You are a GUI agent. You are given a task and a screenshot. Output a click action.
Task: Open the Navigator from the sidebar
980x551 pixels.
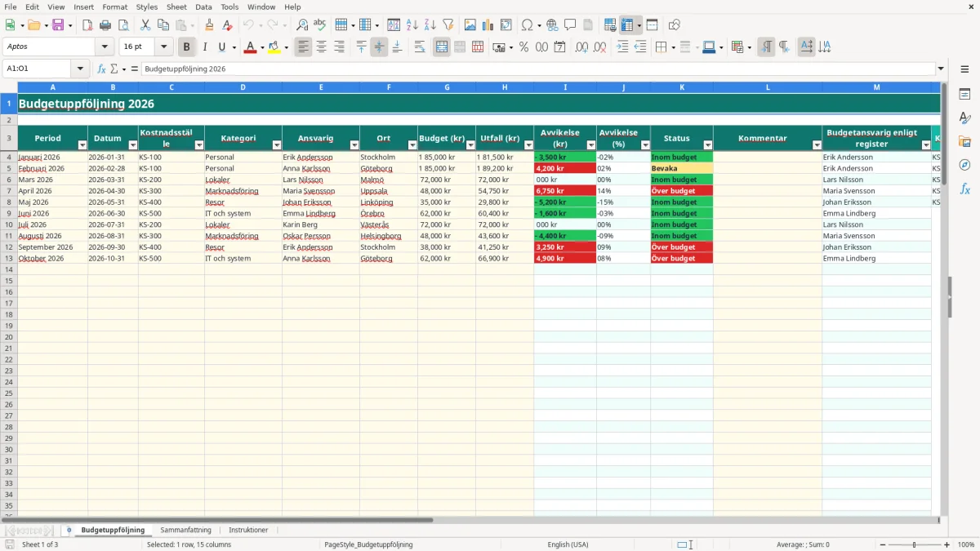tap(964, 165)
